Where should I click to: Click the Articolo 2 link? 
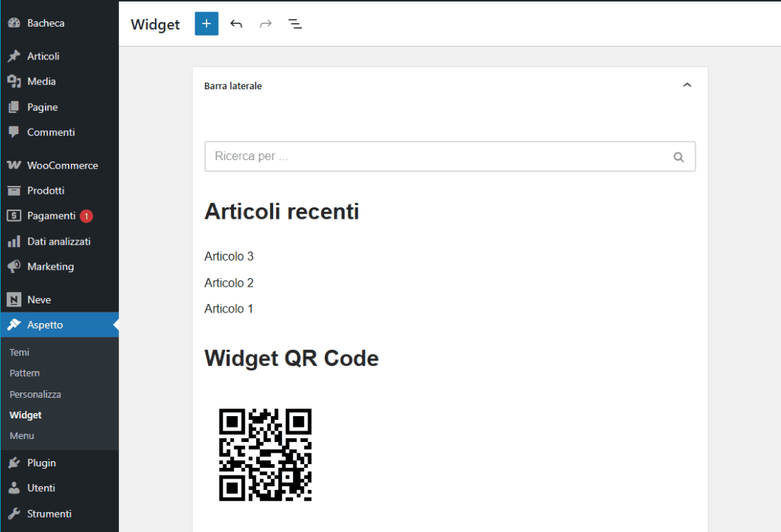pos(229,282)
